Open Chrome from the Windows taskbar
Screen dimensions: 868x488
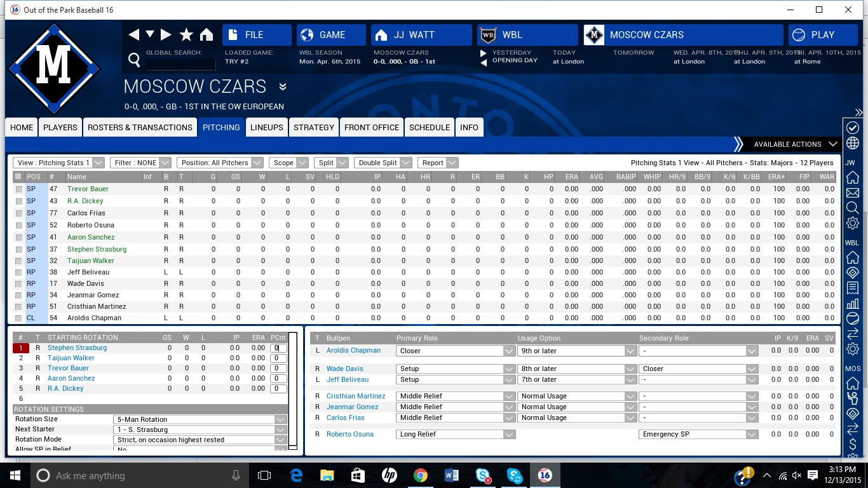coord(420,475)
